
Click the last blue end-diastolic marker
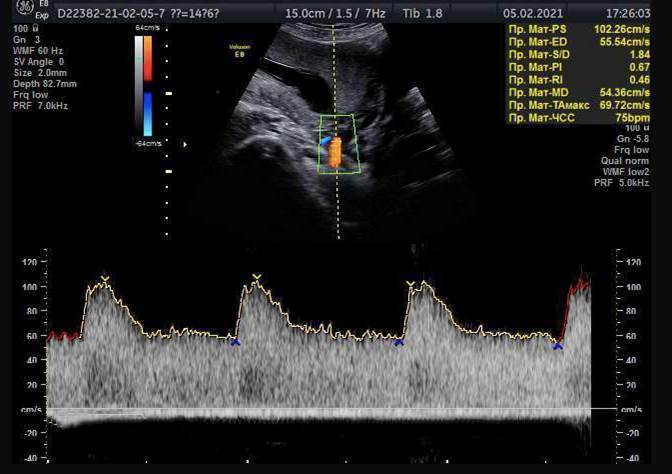[x=558, y=346]
